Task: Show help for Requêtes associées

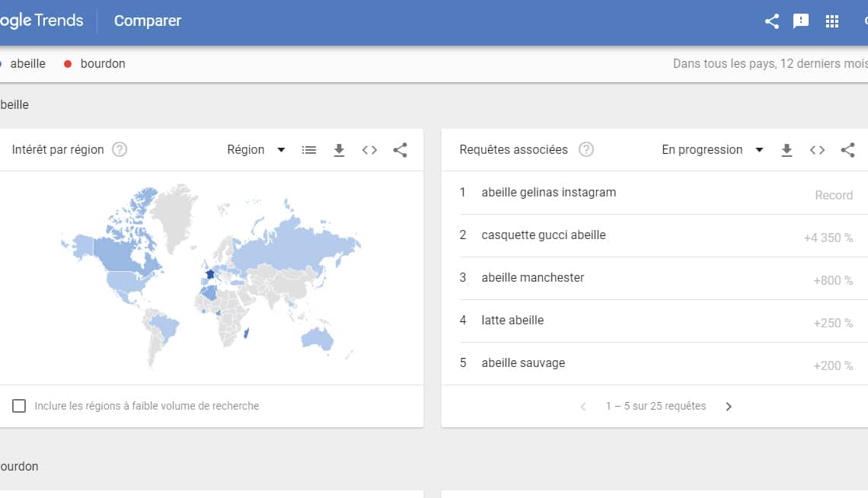Action: pyautogui.click(x=586, y=150)
